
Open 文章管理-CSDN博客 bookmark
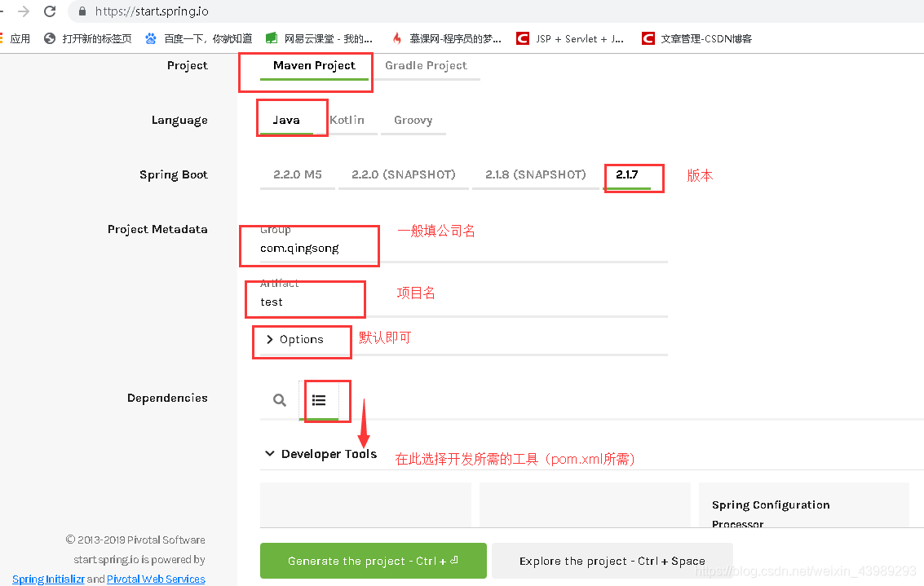tap(697, 38)
